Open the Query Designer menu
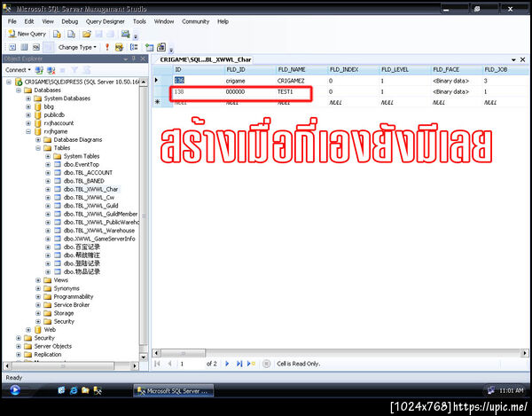532x416 pixels. pos(106,21)
